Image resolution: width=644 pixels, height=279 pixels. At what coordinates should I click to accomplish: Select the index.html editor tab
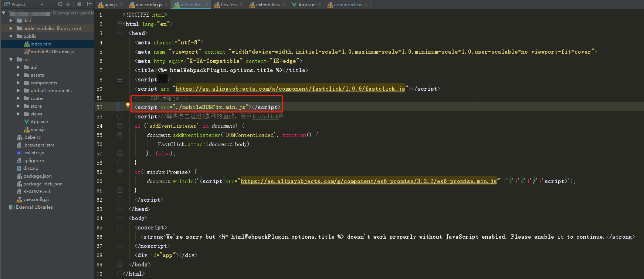point(191,4)
